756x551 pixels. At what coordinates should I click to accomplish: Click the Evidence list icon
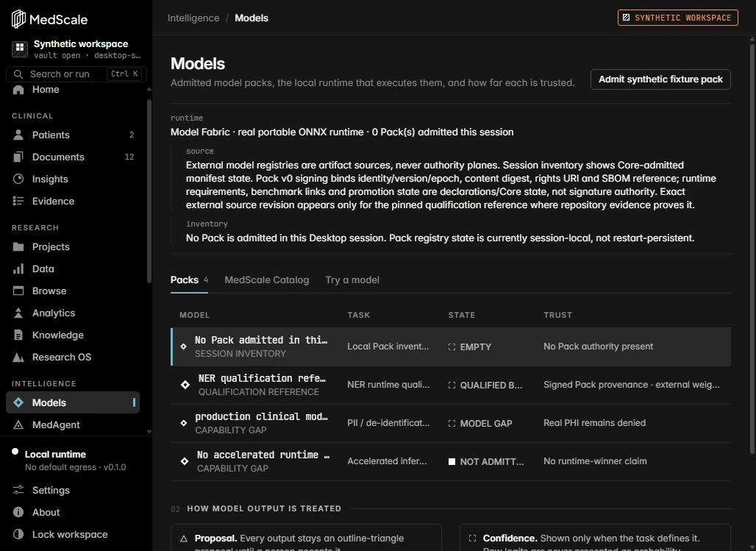click(18, 201)
